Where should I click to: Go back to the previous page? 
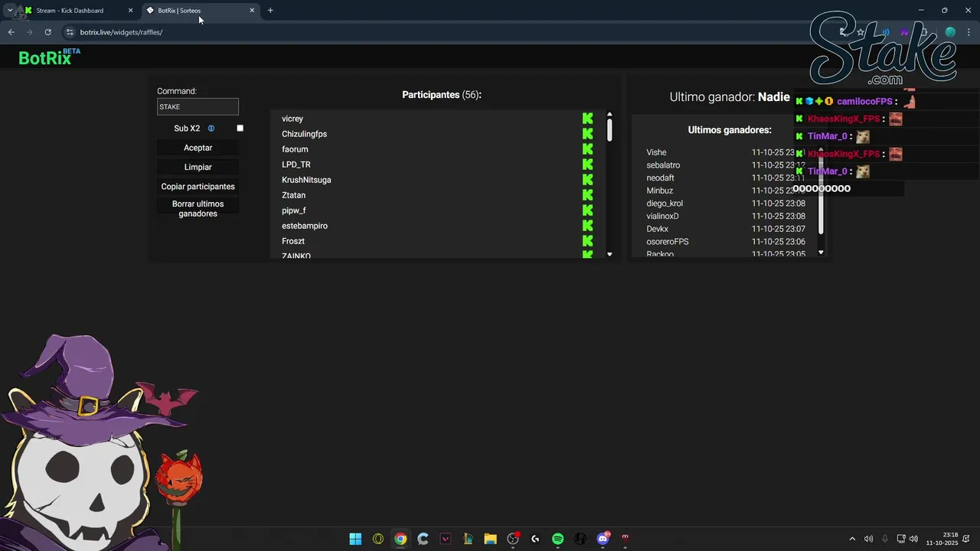[x=11, y=32]
